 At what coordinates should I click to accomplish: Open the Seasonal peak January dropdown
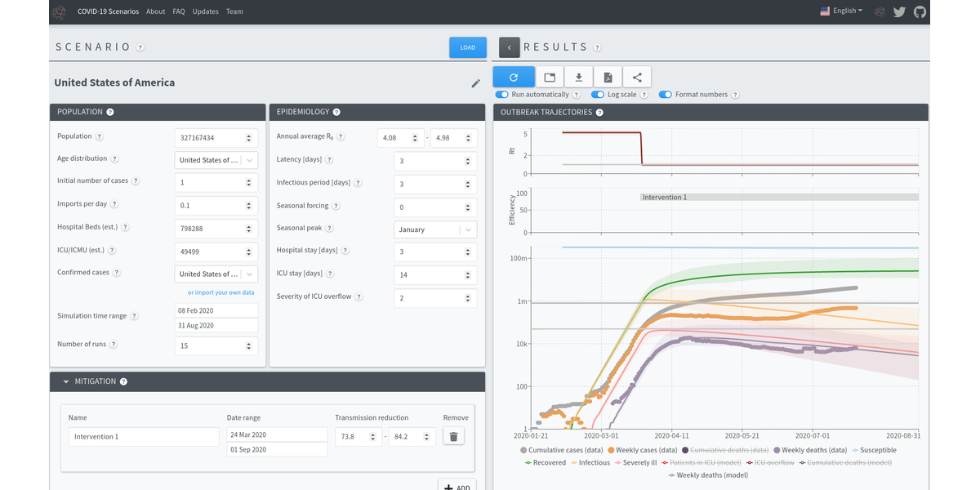coord(434,229)
